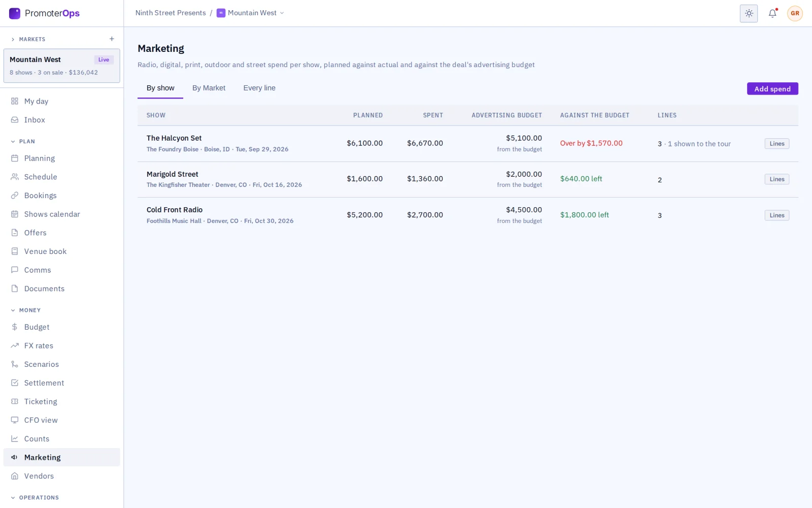Image resolution: width=812 pixels, height=508 pixels.
Task: Collapse the Plan section
Action: click(13, 142)
